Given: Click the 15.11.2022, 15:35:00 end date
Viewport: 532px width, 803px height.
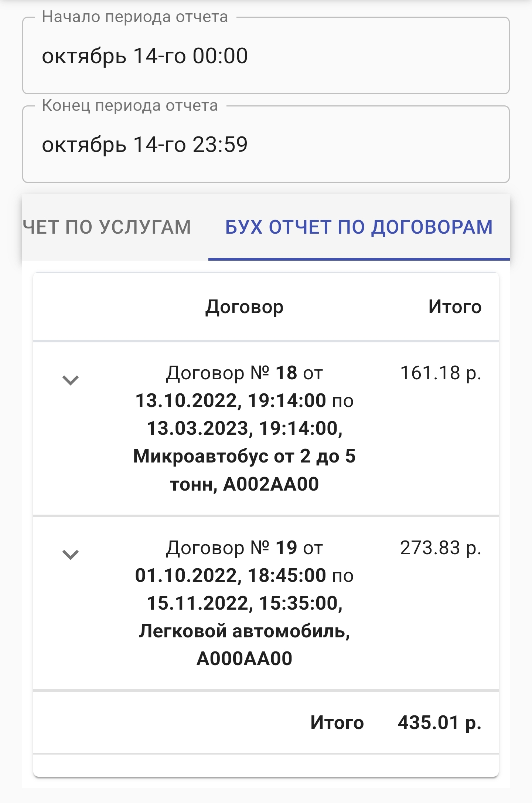Looking at the screenshot, I should pos(244,603).
